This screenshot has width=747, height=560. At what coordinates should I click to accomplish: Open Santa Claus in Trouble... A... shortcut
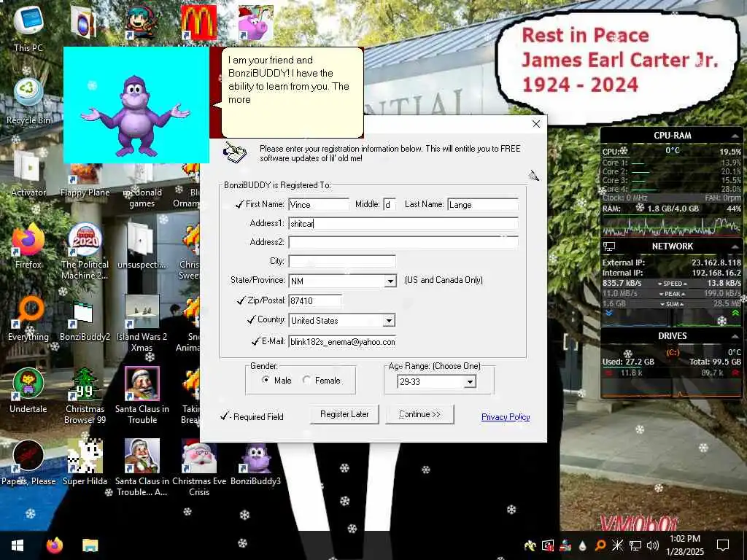pyautogui.click(x=142, y=469)
